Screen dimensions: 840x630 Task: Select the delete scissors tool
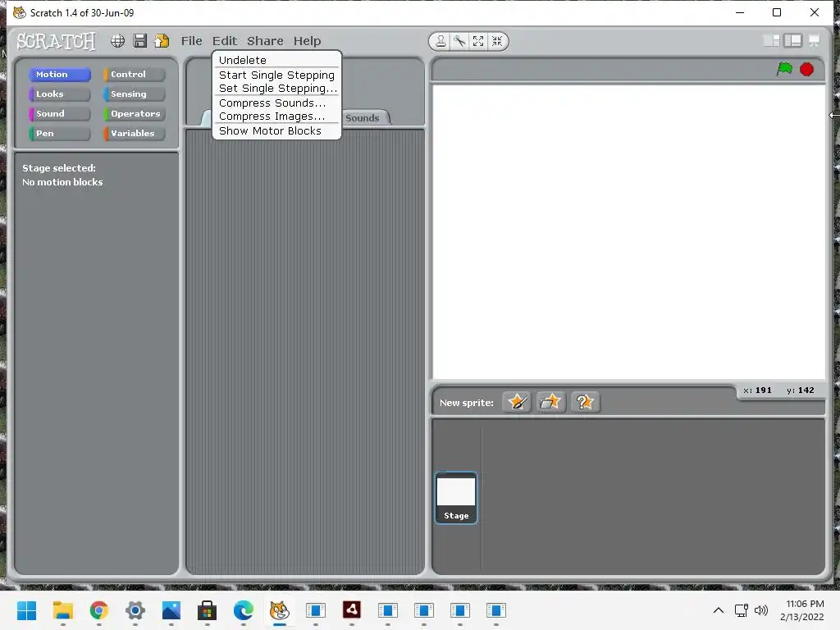pyautogui.click(x=459, y=41)
